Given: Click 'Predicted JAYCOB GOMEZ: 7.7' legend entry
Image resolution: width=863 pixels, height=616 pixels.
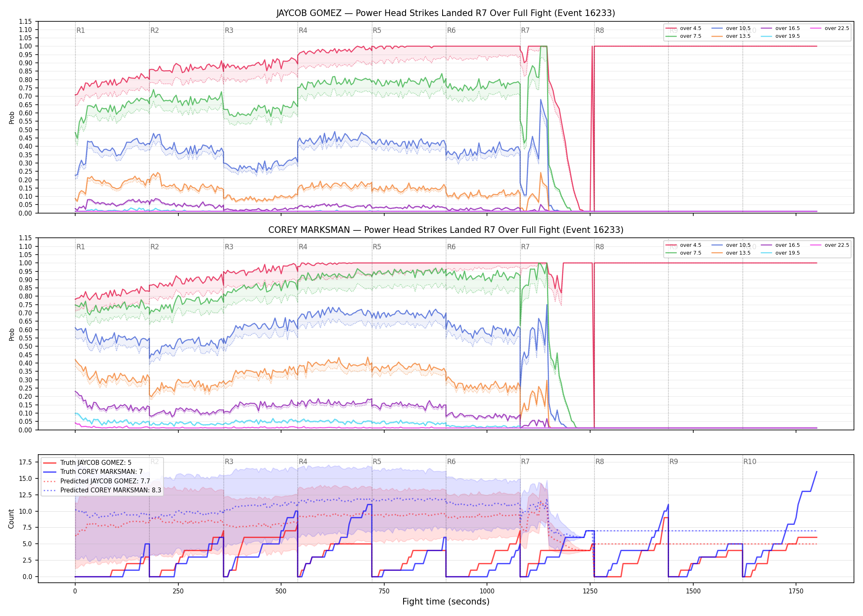Looking at the screenshot, I should (97, 481).
